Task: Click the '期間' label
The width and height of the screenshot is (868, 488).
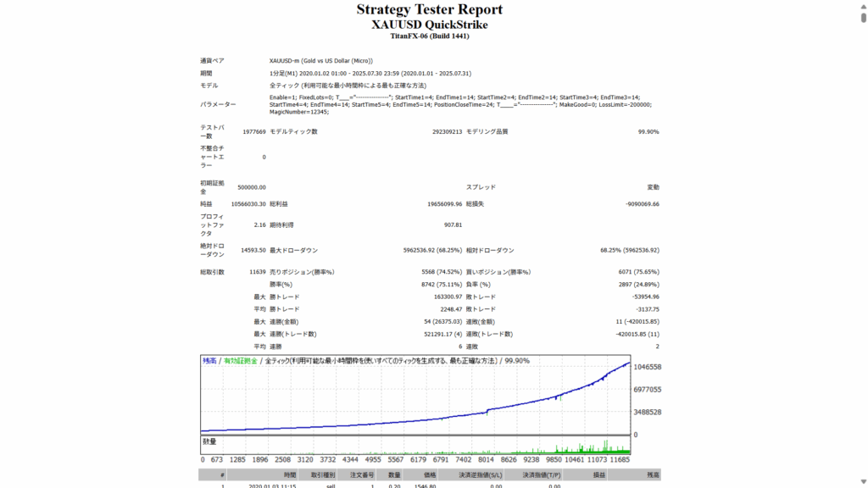Action: [206, 73]
